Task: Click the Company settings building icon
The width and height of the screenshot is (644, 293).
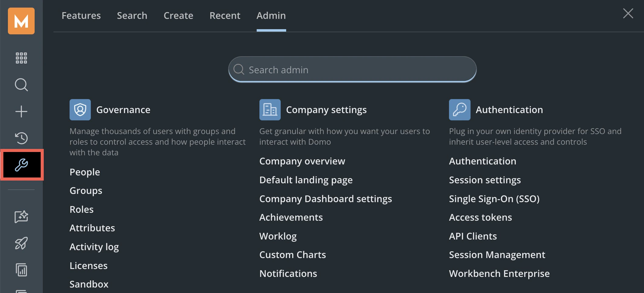Action: (x=270, y=110)
